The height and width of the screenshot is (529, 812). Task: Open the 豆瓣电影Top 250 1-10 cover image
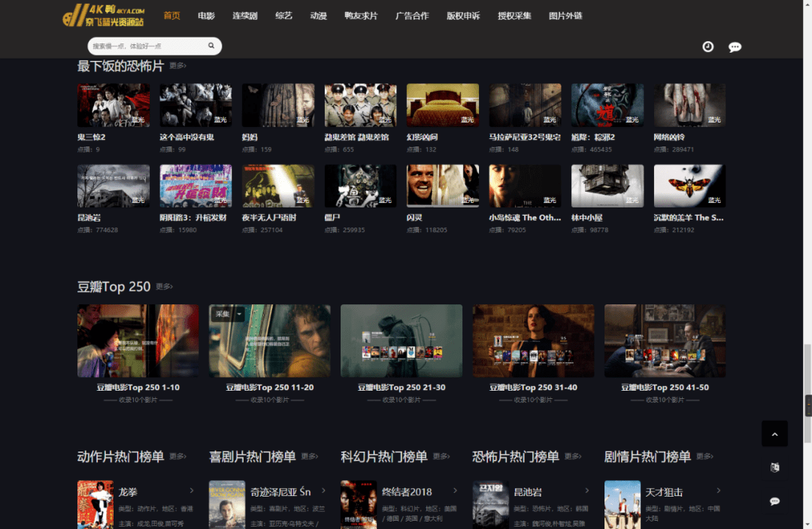tap(138, 340)
